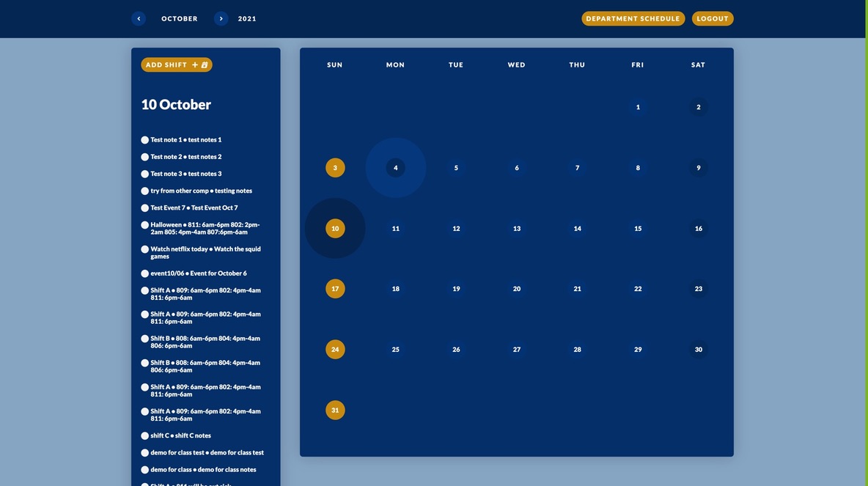Select the 'shift C' bullet
The height and width of the screenshot is (486, 868).
144,436
